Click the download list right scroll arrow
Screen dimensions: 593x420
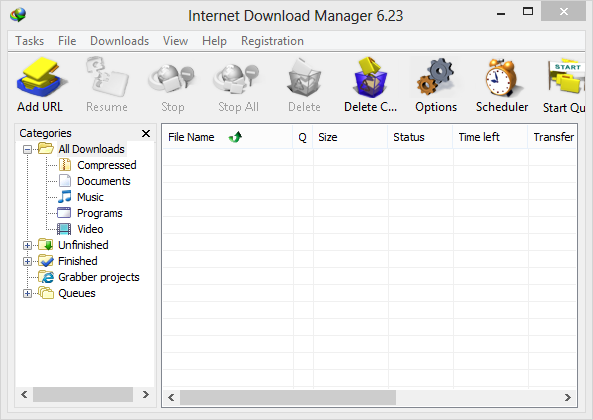568,397
